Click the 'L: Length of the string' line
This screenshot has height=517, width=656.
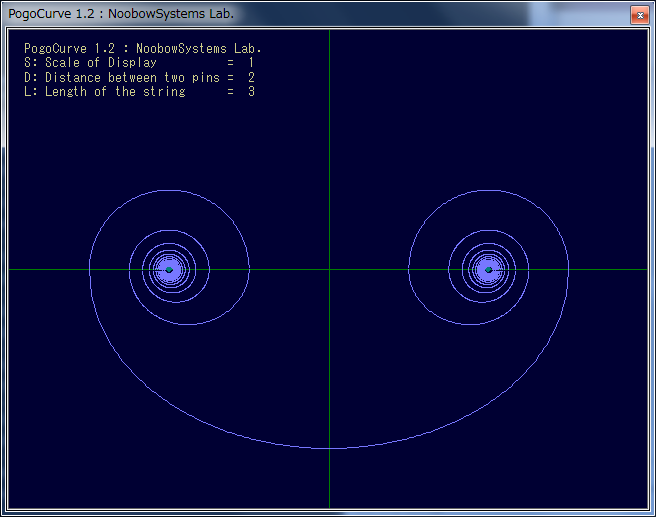pos(139,92)
